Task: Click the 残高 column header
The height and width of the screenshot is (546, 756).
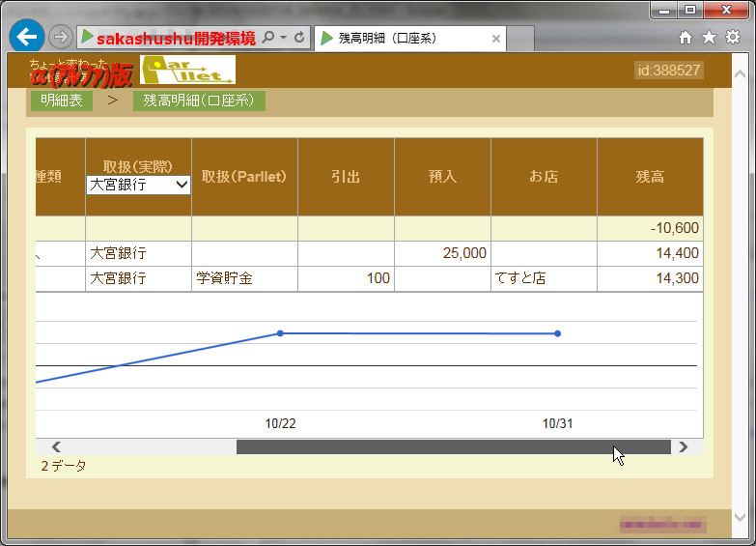Action: [x=650, y=177]
